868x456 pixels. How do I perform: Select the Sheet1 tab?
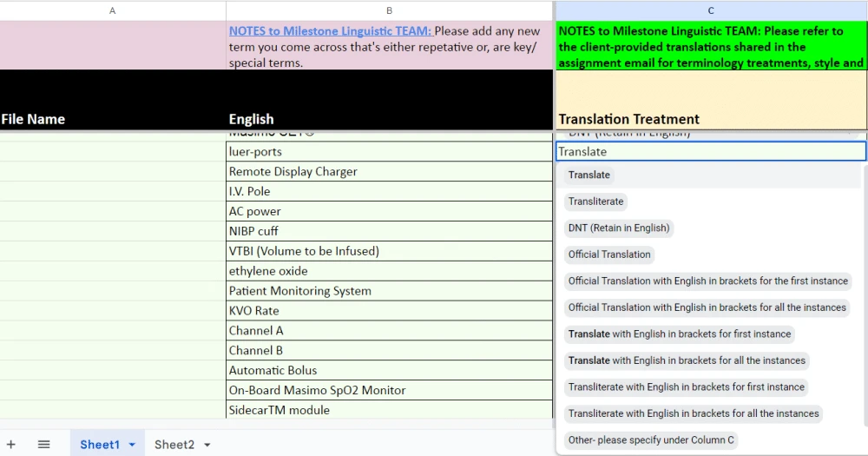(99, 444)
